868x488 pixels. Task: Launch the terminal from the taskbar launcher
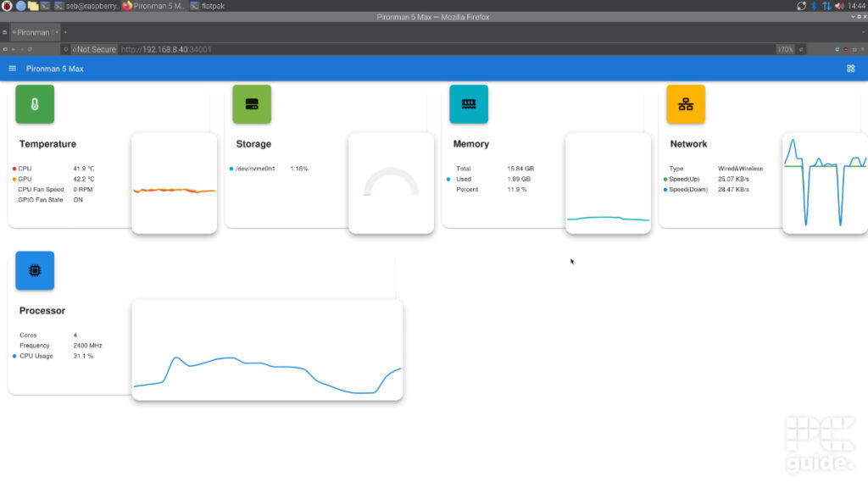pos(46,6)
